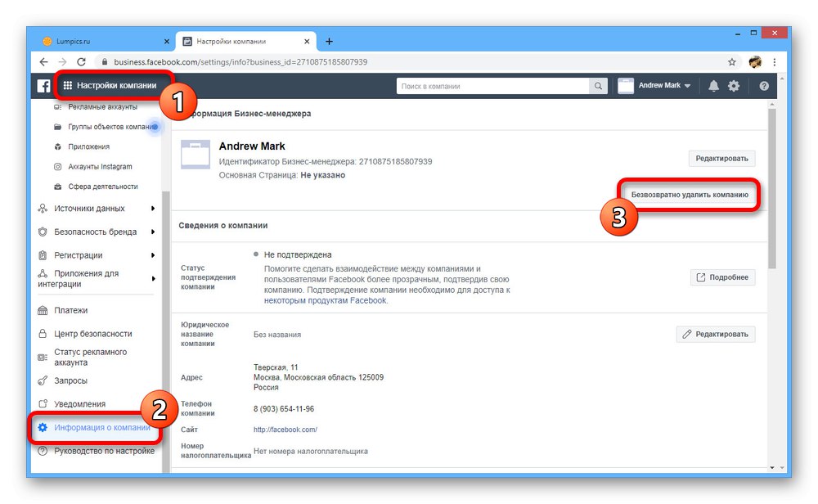Select the Настройки компании browser tab
The width and height of the screenshot is (818, 504).
coord(245,41)
